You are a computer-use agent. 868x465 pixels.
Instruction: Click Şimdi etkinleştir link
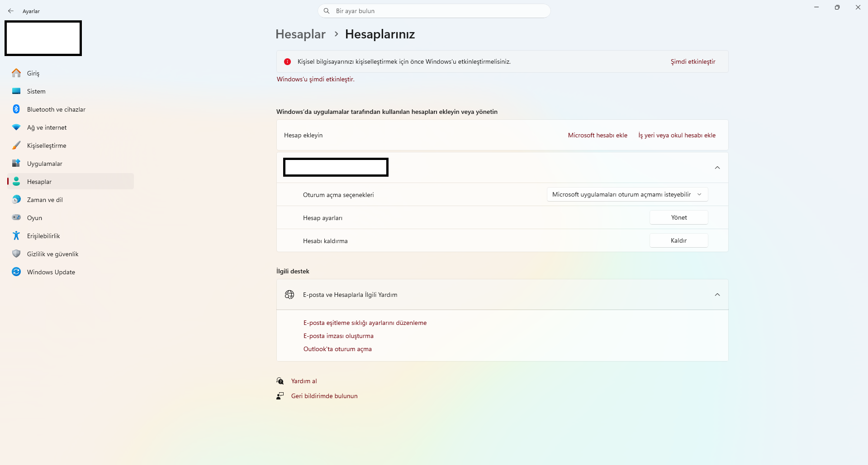[693, 61]
